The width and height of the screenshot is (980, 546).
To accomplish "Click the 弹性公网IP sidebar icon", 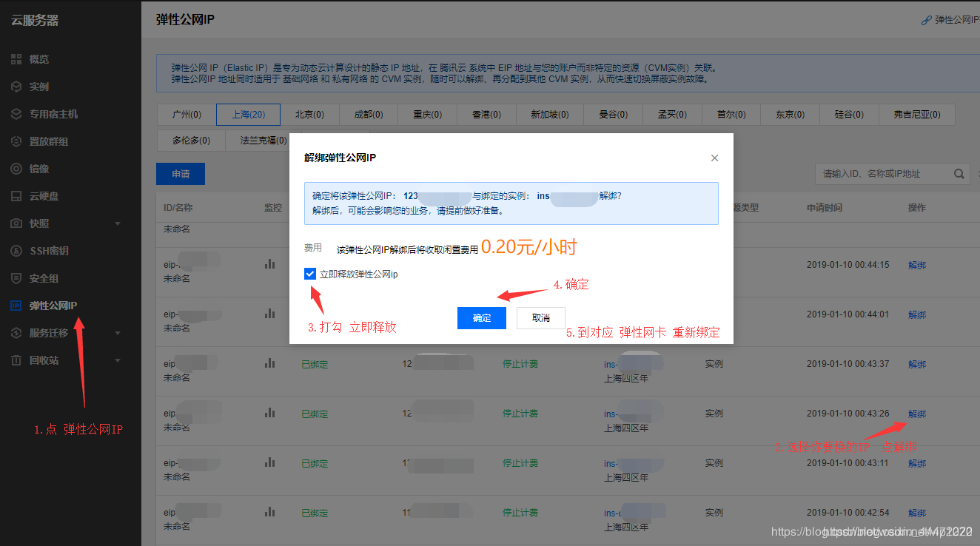I will pyautogui.click(x=16, y=305).
